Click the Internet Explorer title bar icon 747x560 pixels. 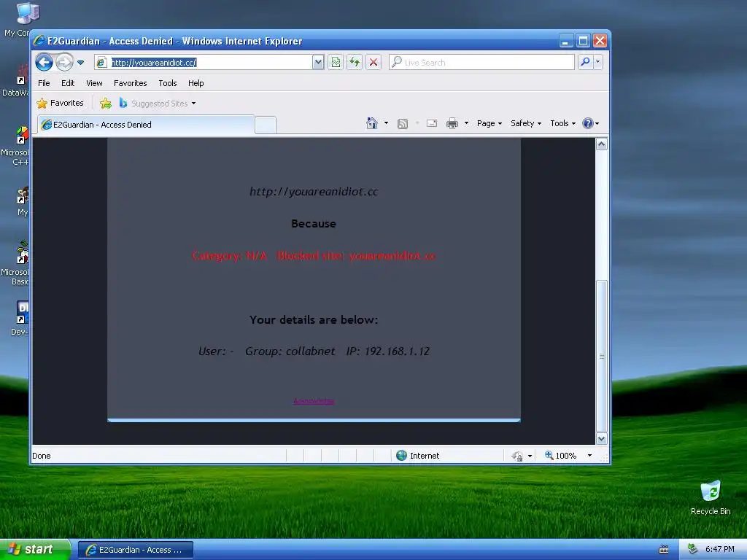[x=39, y=41]
